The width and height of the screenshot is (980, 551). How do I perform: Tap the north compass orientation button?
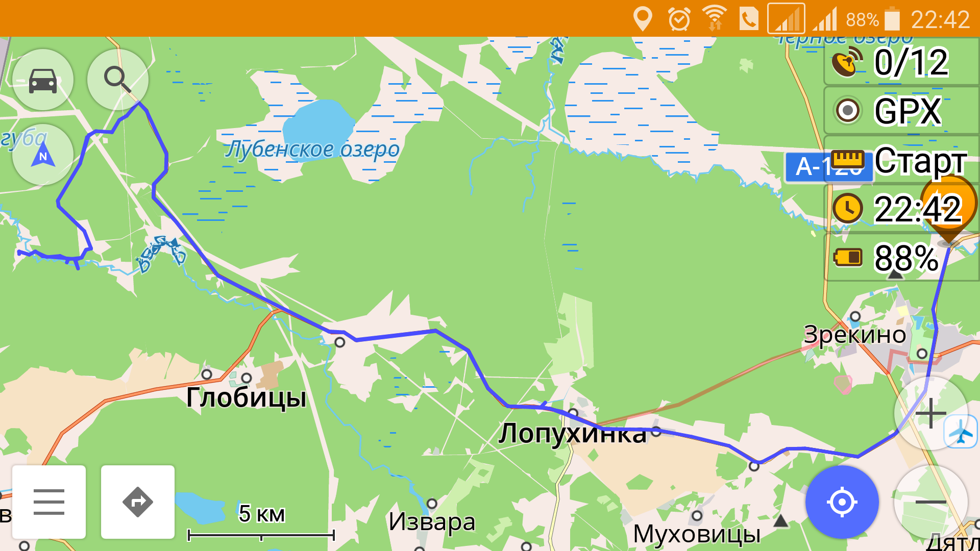[43, 155]
